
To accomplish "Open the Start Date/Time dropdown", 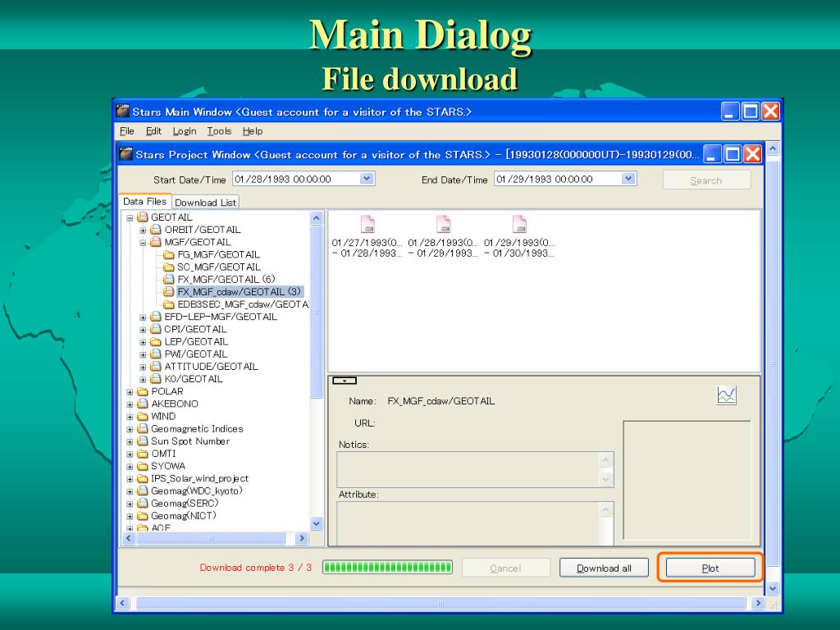I will 367,178.
